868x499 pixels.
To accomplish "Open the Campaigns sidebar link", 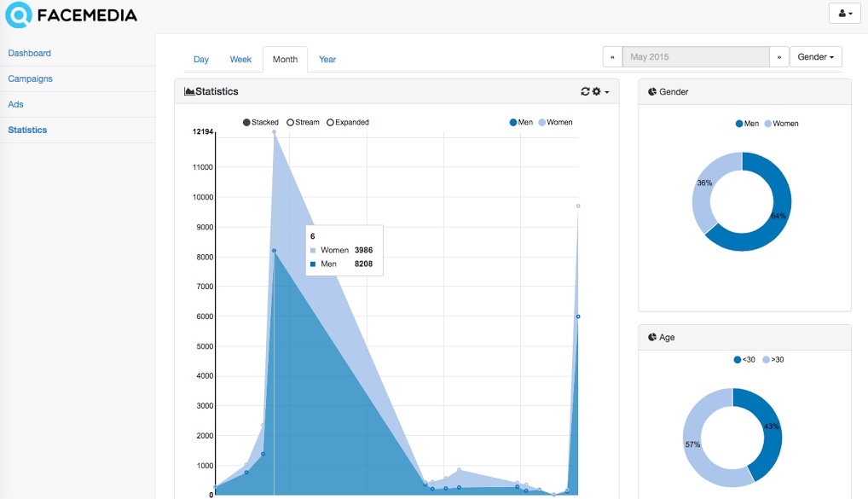I will pos(31,78).
